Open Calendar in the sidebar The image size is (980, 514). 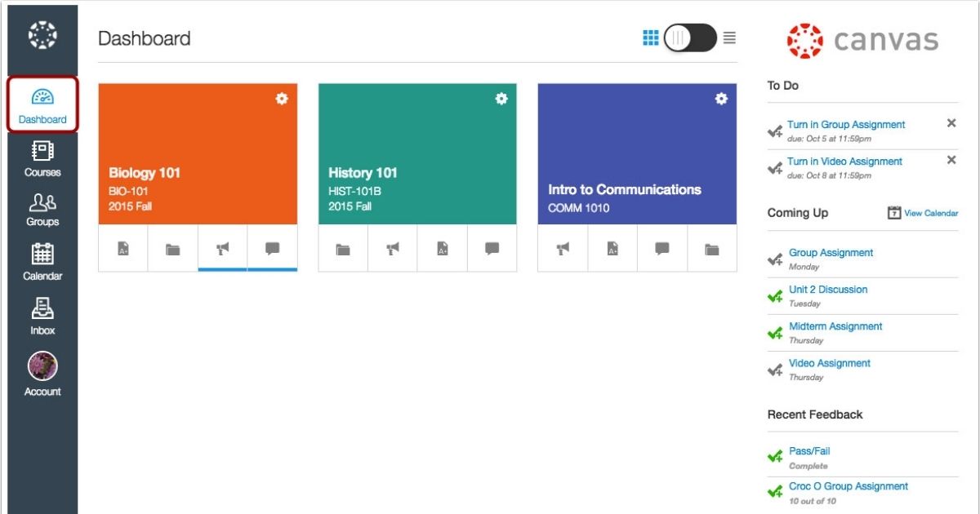point(42,263)
